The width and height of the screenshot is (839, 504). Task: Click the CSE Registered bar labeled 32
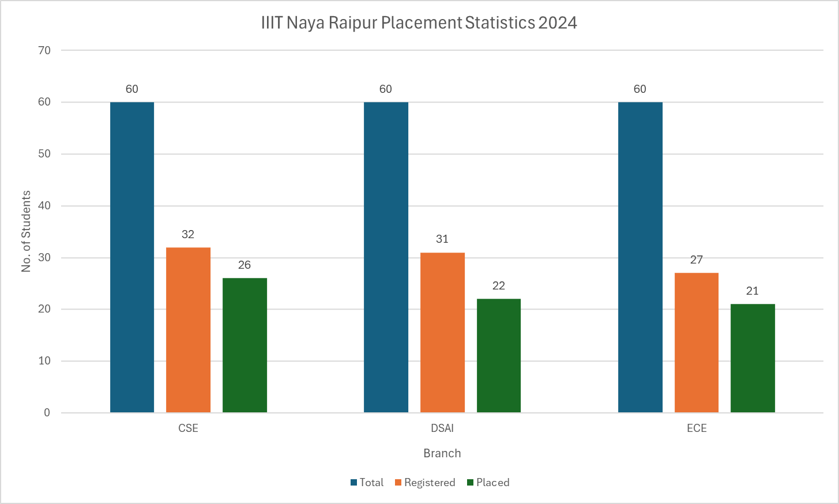[188, 330]
